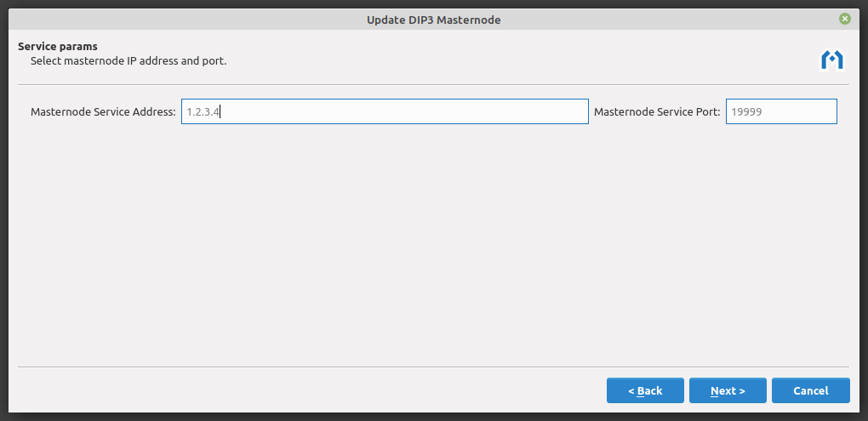The image size is (868, 421).
Task: Click the separator line above the buttons
Action: pos(433,367)
